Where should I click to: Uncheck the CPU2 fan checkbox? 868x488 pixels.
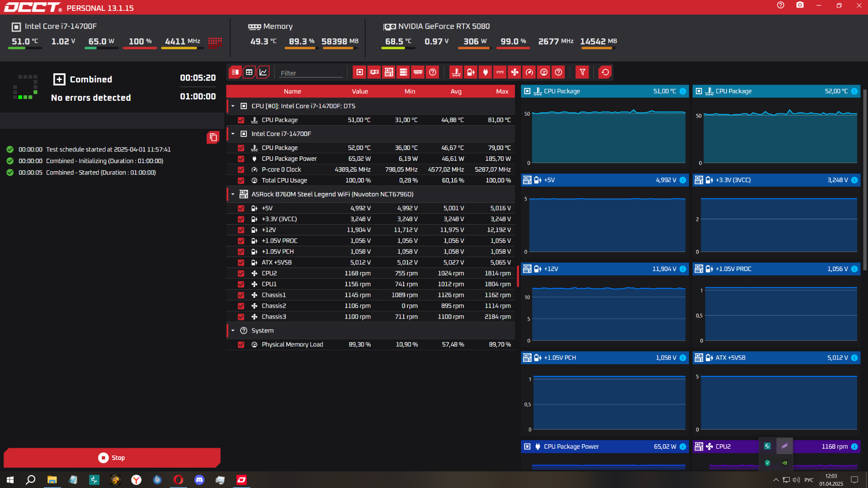241,274
